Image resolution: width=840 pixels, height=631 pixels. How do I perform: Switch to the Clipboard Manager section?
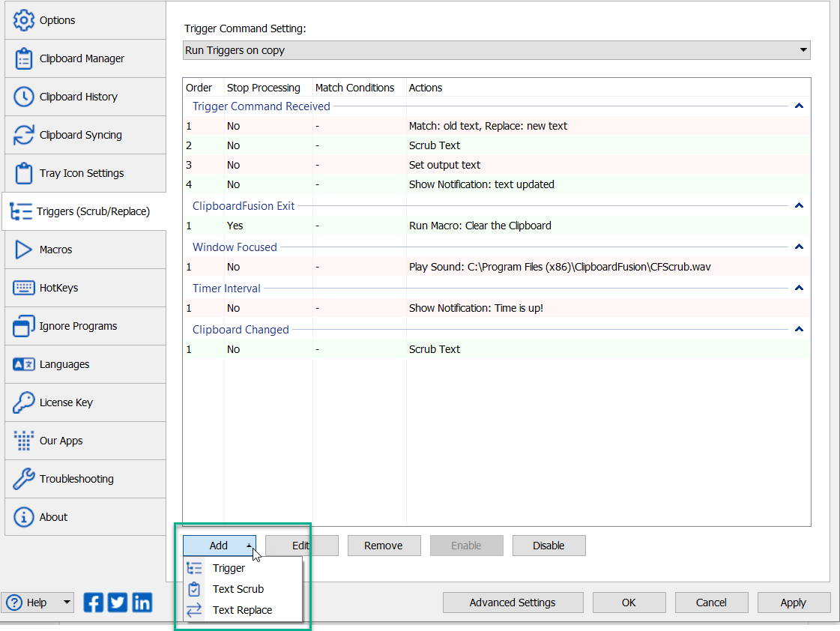tap(85, 58)
